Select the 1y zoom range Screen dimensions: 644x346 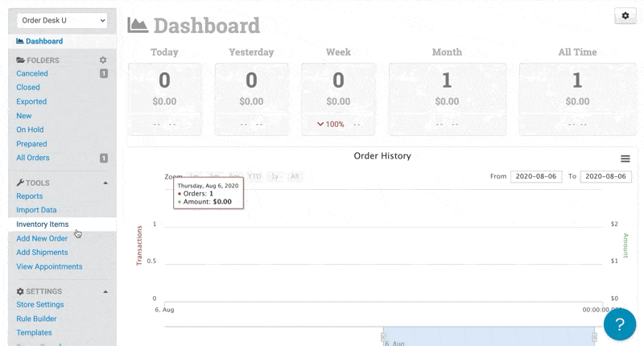275,176
